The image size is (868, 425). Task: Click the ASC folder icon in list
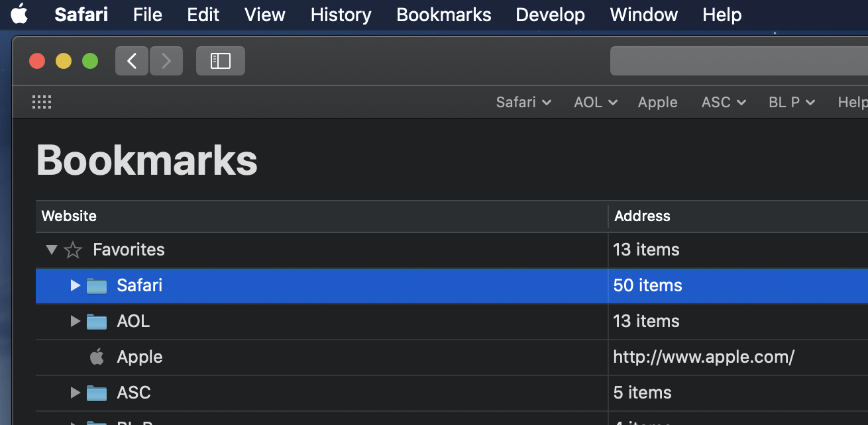point(97,393)
